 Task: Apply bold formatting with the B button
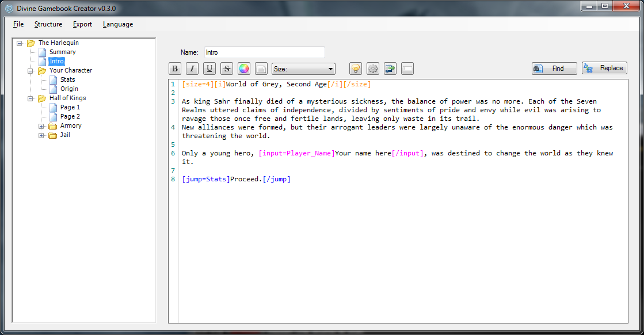pos(174,68)
